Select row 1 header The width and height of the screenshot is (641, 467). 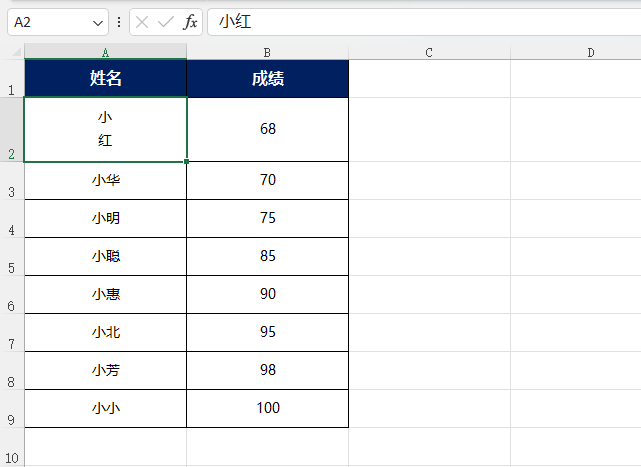(x=12, y=79)
